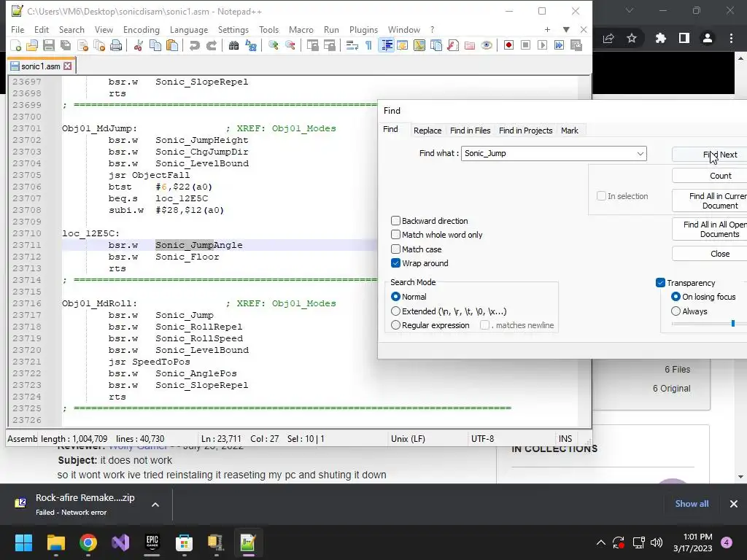Select On losing focus radio button
The image size is (747, 560).
coord(676,297)
